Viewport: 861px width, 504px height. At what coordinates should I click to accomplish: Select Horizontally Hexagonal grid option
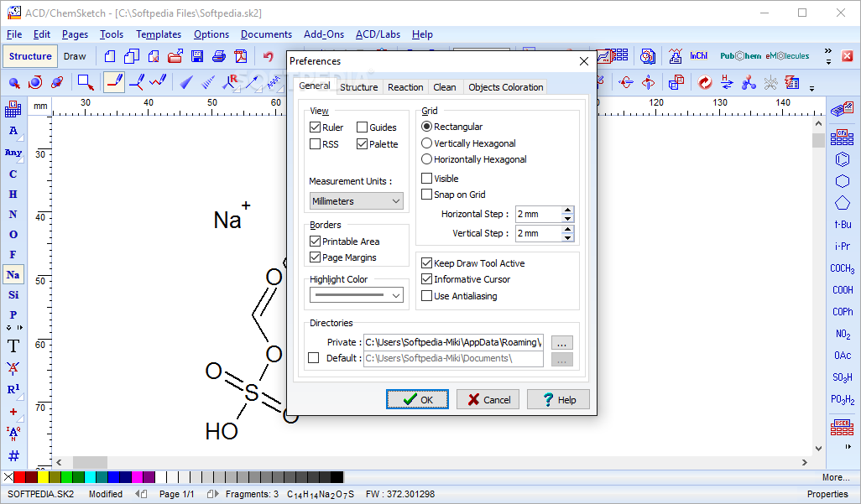[x=426, y=159]
